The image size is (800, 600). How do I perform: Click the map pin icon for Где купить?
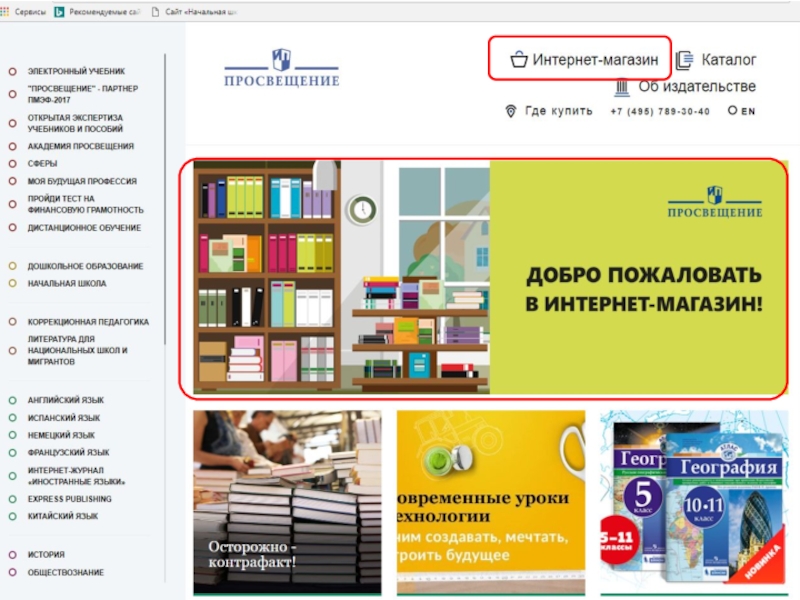[511, 111]
